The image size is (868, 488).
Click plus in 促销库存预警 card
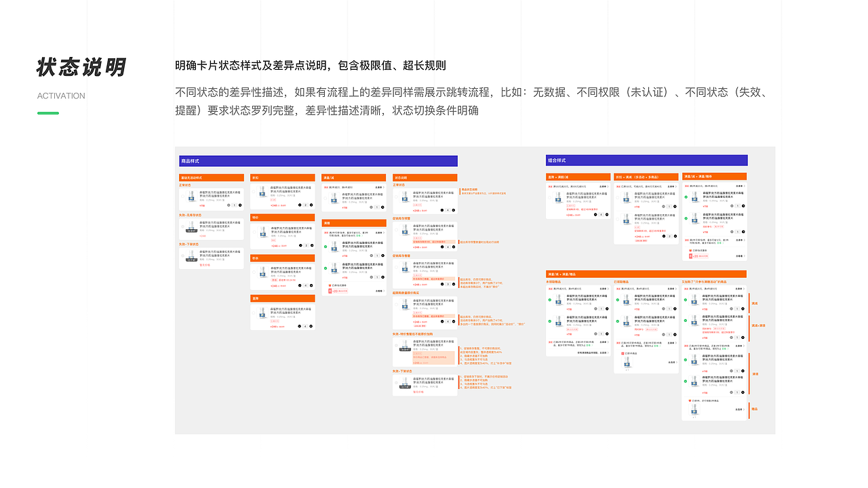coord(454,247)
